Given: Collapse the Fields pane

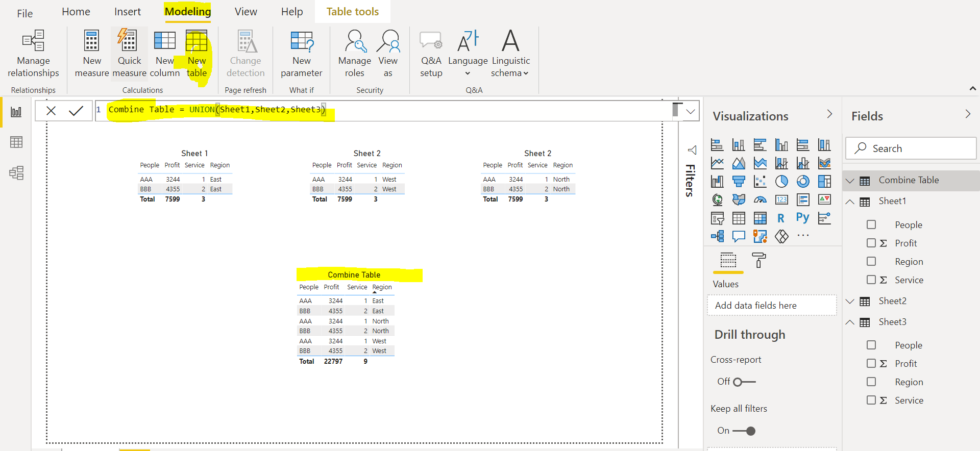Looking at the screenshot, I should pyautogui.click(x=968, y=114).
